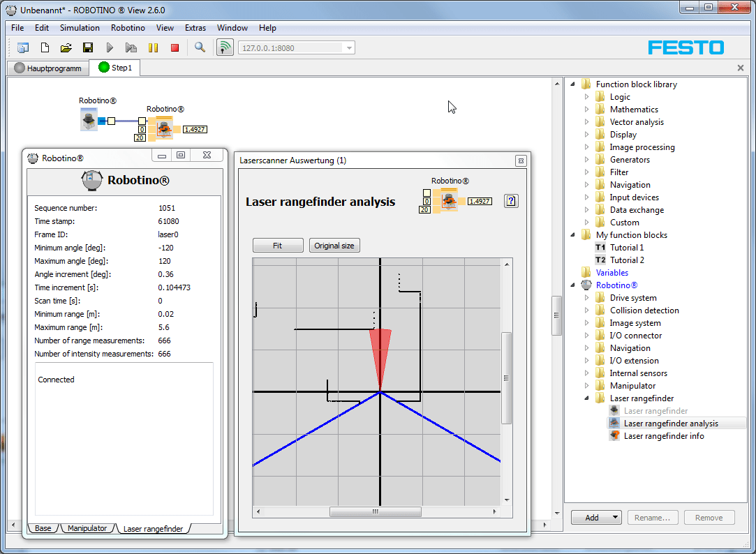Toggle the green connect (Wi-Fi) icon
This screenshot has height=554, width=756.
coord(225,47)
